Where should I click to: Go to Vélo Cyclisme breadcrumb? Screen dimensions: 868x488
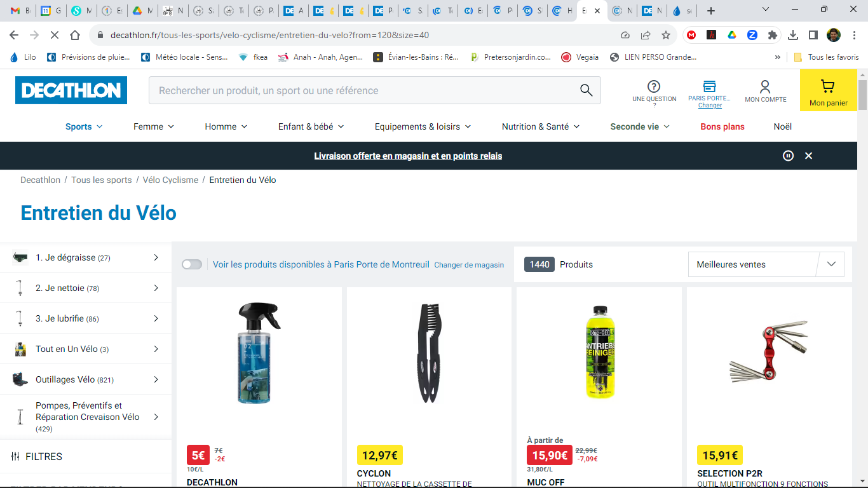(170, 180)
